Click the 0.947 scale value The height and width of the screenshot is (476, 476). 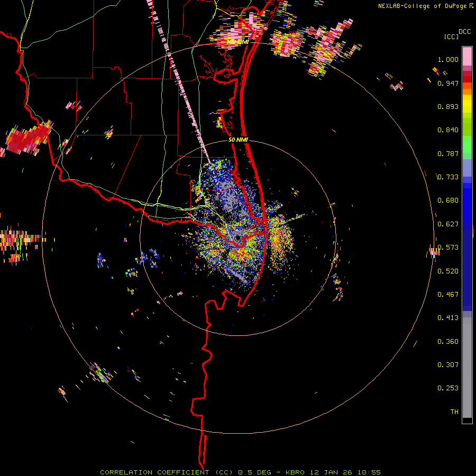click(448, 83)
